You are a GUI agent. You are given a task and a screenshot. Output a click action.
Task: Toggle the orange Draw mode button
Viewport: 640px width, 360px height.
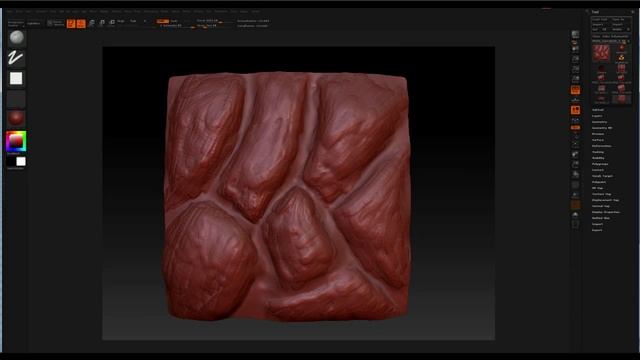[81, 24]
